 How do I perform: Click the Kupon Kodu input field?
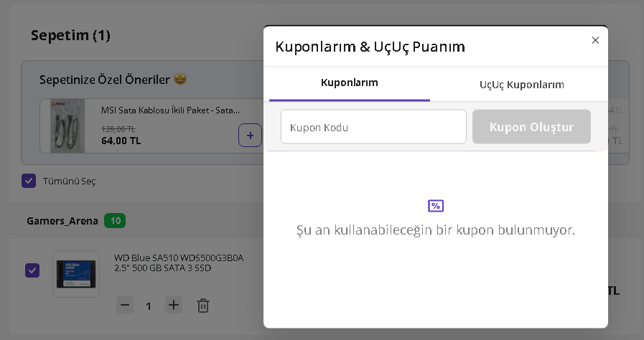click(373, 127)
